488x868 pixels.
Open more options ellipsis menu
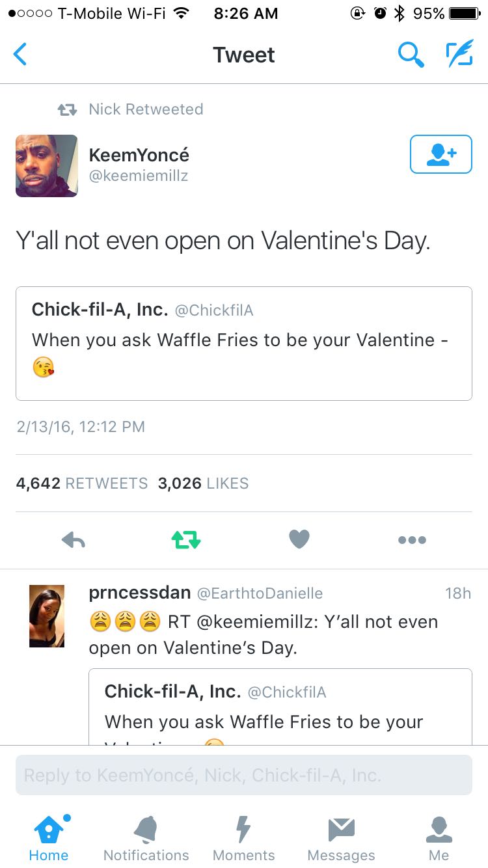(413, 539)
